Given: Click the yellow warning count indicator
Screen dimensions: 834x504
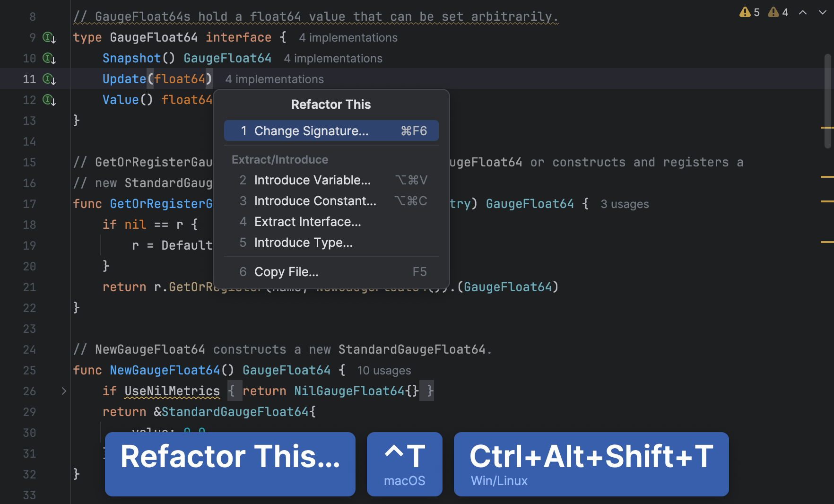Looking at the screenshot, I should [749, 12].
